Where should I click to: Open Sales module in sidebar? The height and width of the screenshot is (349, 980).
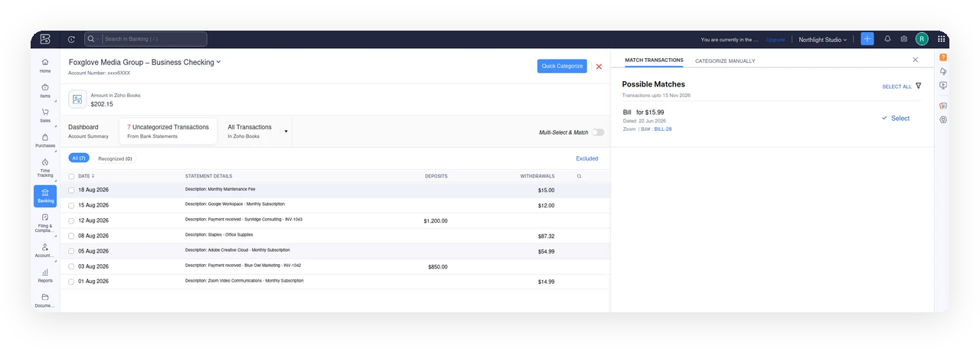pos(45,115)
